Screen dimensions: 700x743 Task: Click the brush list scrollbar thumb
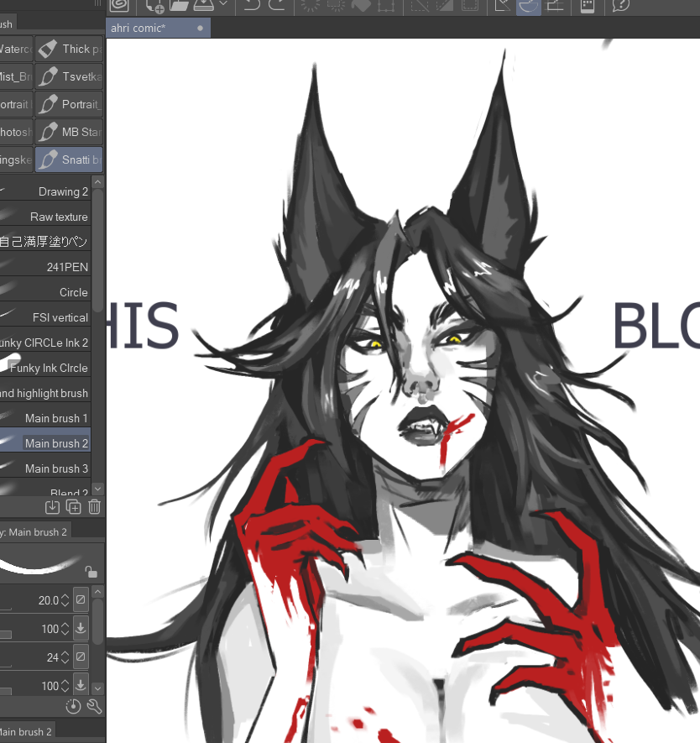97,251
